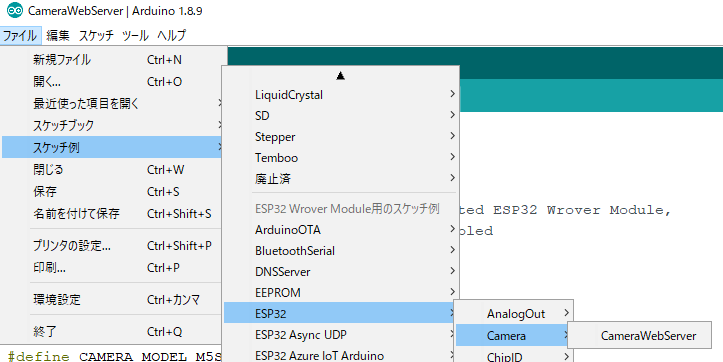
Task: Expand Stepper examples submenu
Action: (340, 137)
